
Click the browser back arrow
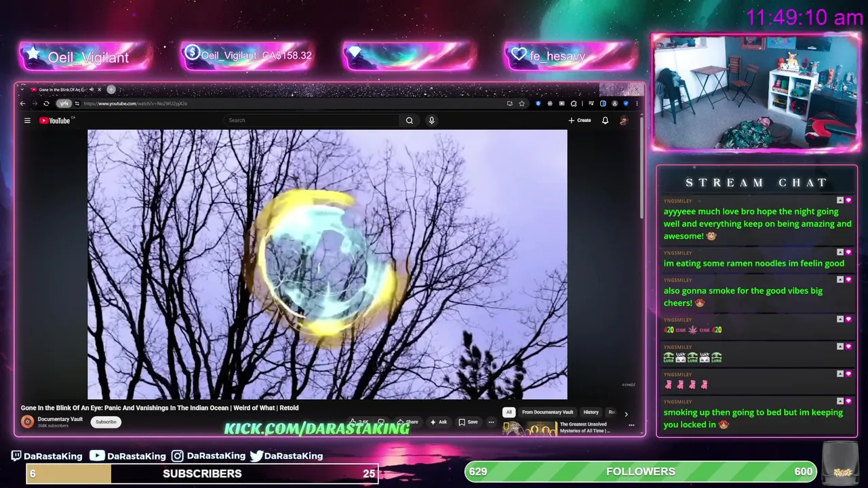22,104
